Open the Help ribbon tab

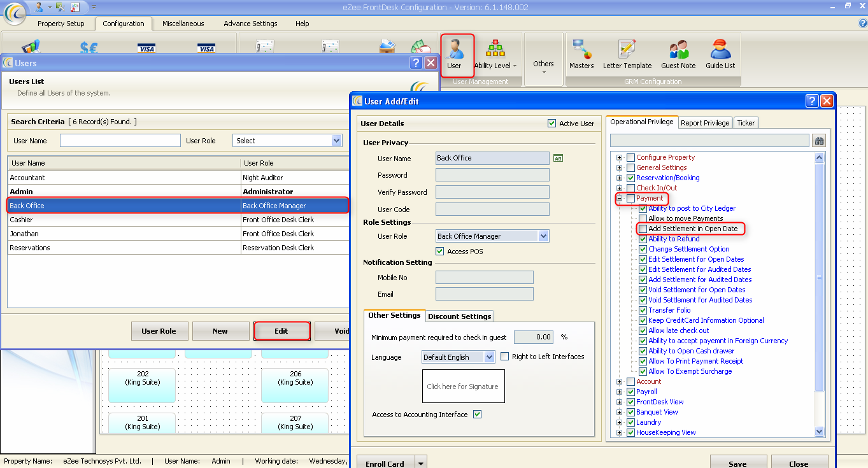click(x=302, y=24)
